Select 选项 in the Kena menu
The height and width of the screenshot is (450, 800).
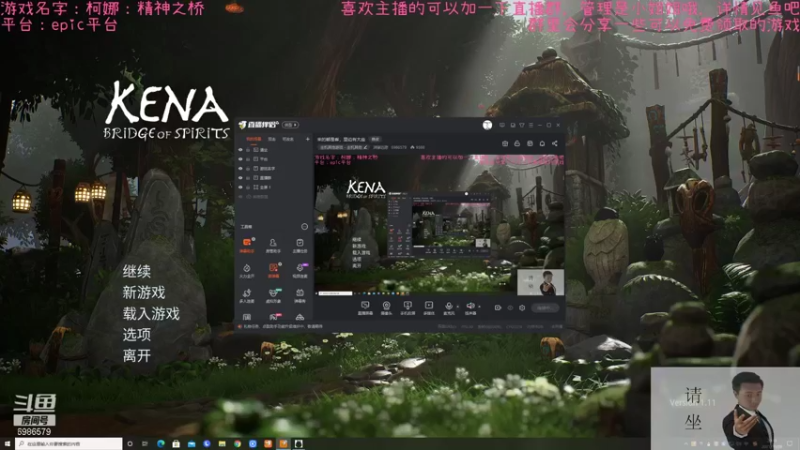[137, 334]
